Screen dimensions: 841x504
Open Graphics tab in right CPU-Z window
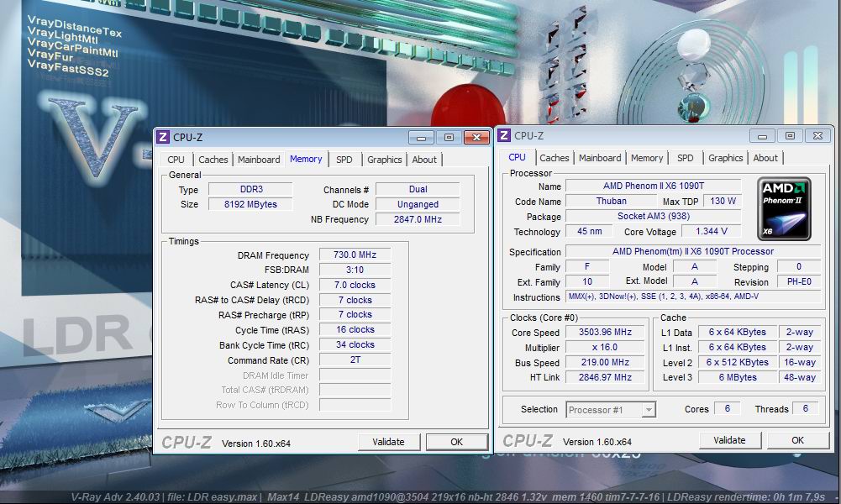tap(726, 158)
